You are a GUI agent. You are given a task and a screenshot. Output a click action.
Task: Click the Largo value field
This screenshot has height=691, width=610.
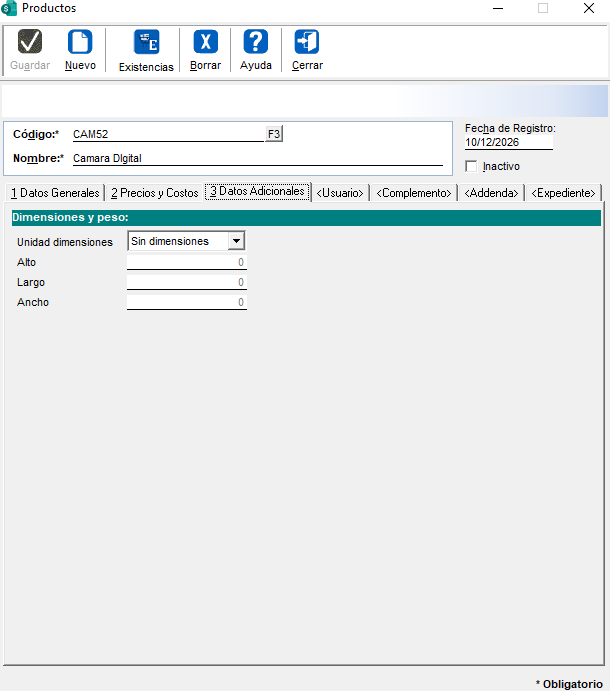pyautogui.click(x=187, y=282)
